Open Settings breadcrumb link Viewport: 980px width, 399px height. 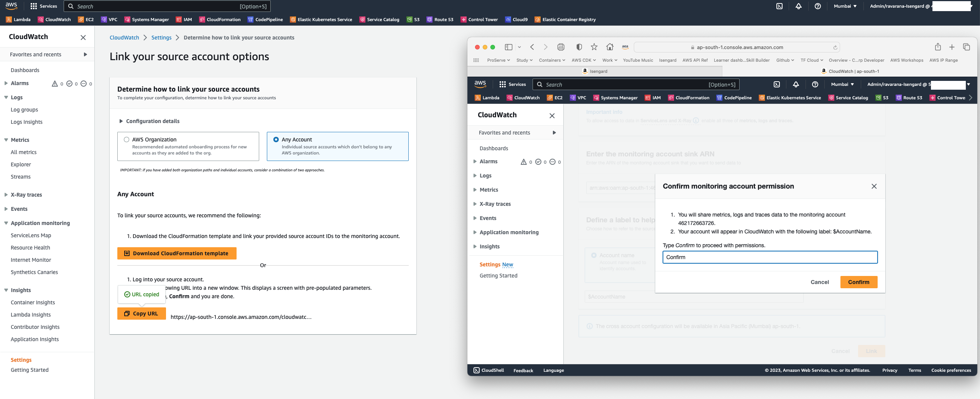[x=161, y=38]
